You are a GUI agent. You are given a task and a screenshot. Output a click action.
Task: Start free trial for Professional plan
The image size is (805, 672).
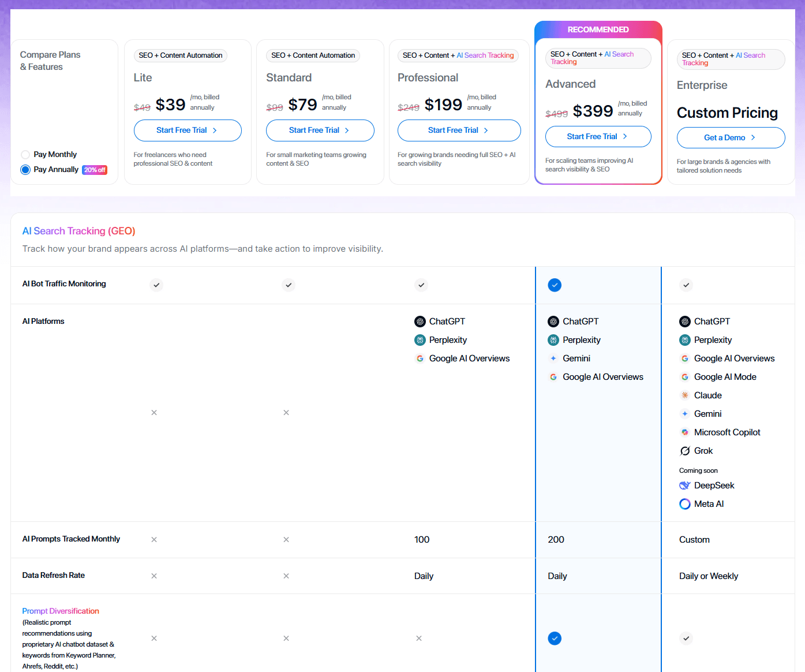(x=459, y=130)
